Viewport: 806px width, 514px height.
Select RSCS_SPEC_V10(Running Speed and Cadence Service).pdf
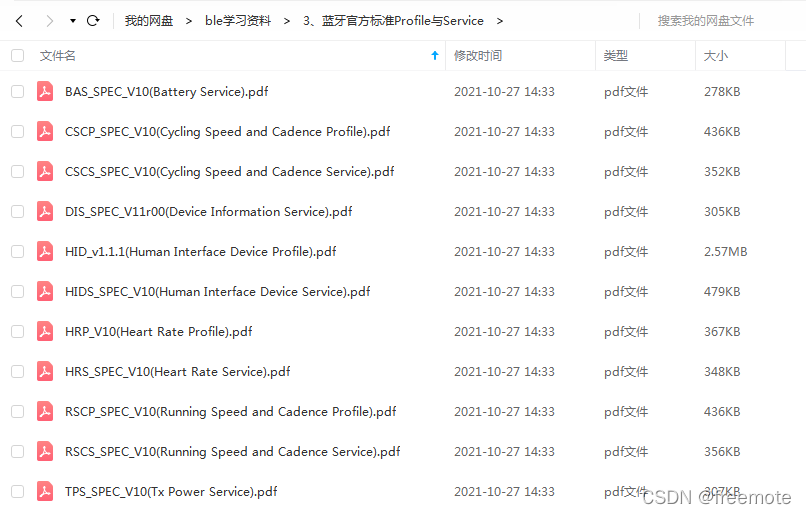pyautogui.click(x=233, y=452)
